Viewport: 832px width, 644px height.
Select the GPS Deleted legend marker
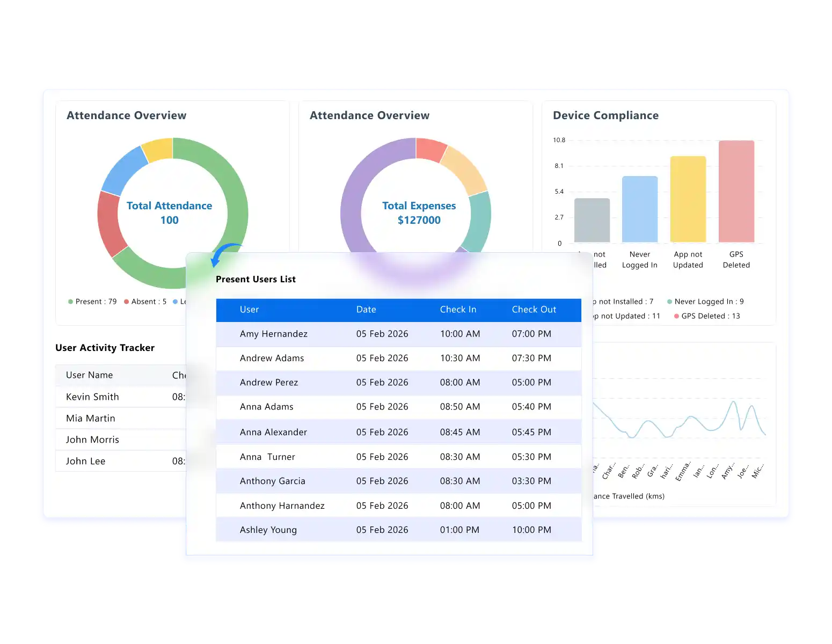(x=676, y=316)
